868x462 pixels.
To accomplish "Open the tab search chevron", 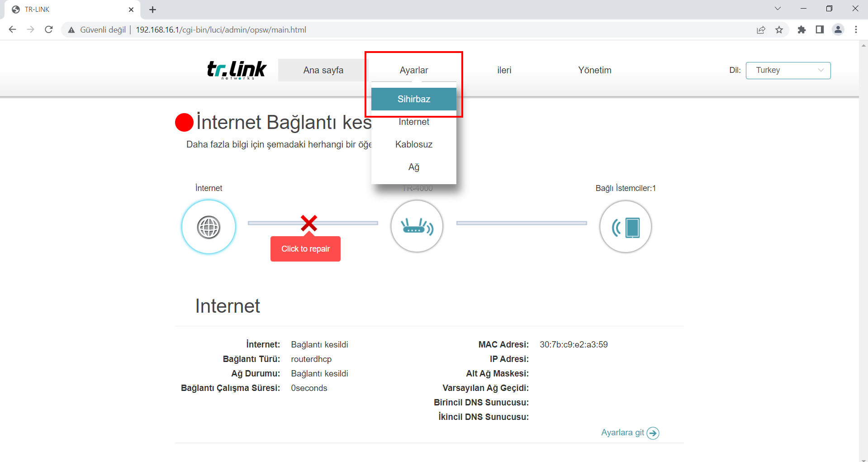I will point(778,9).
